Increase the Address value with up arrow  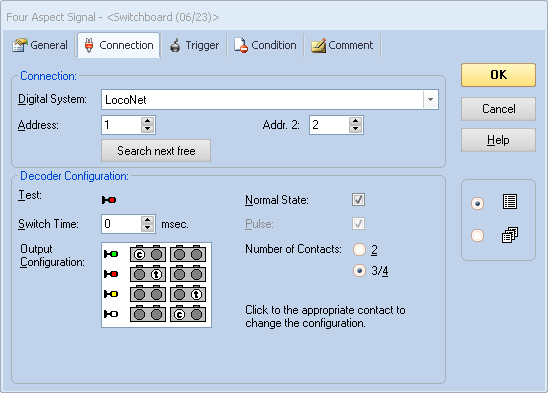click(147, 121)
